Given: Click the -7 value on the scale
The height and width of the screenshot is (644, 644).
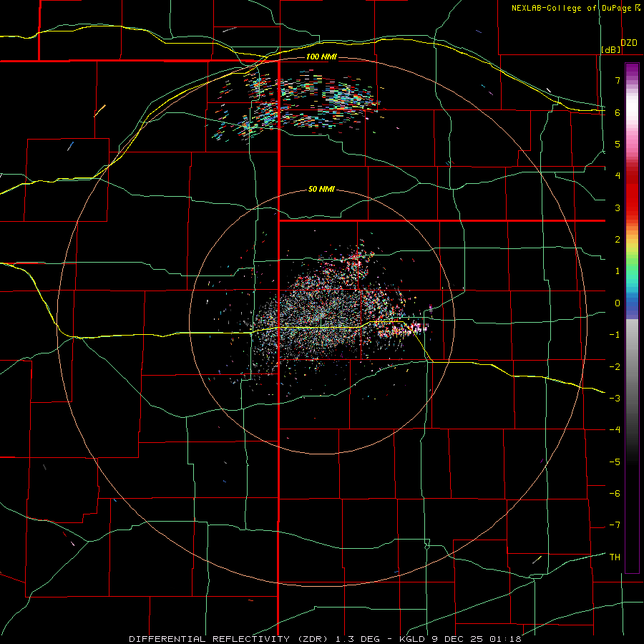Looking at the screenshot, I should point(615,525).
